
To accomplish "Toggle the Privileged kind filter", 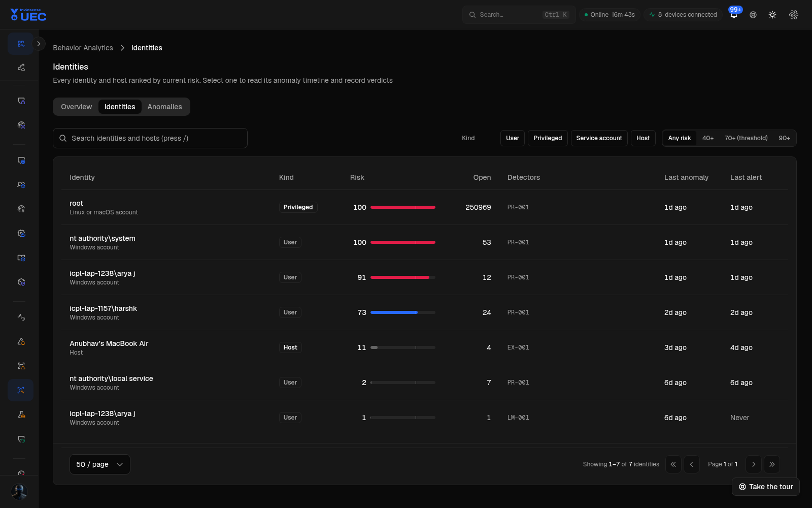I will (548, 138).
